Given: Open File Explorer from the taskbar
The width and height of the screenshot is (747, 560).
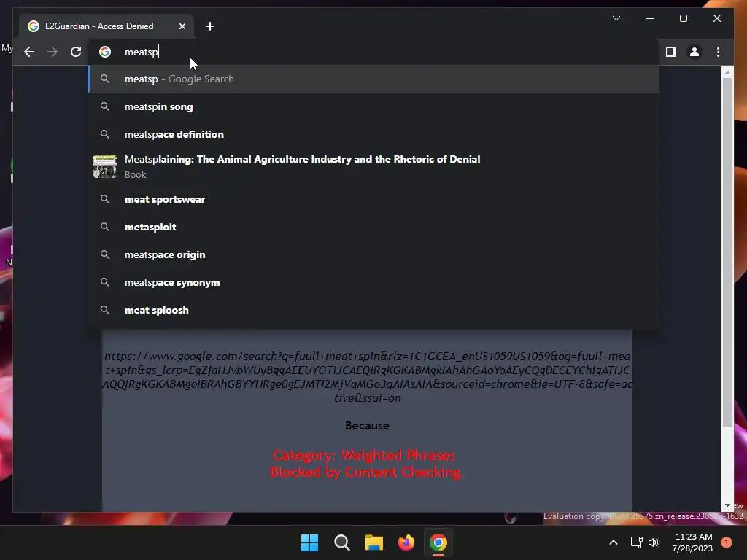Looking at the screenshot, I should coord(374,542).
